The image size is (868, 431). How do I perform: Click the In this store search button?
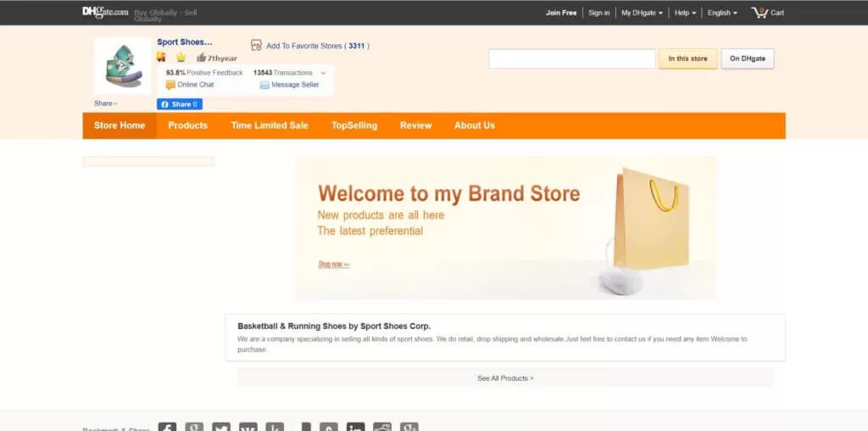point(687,59)
